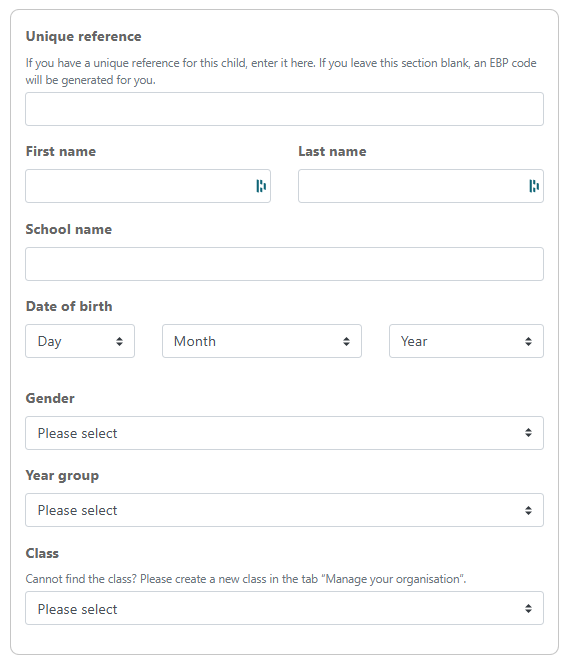Screen dimensions: 575x668
Task: Expand the Class "Please select" dropdown
Action: [285, 608]
